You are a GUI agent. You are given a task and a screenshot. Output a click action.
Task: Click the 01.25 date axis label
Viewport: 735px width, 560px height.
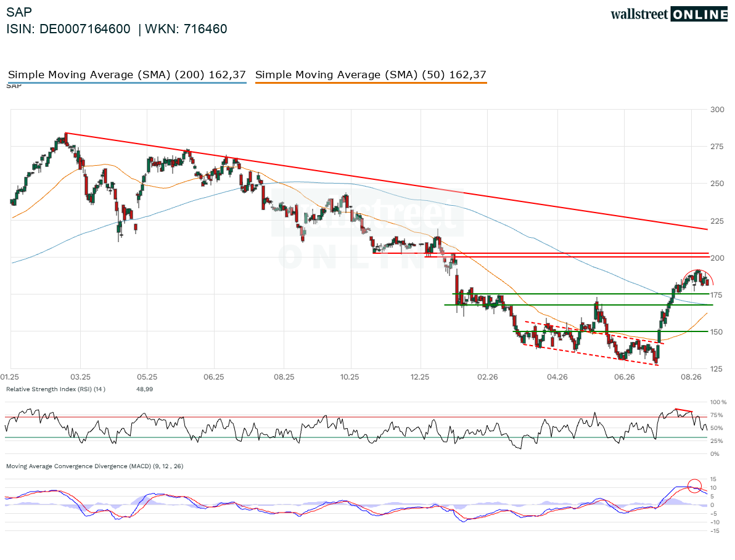tap(10, 377)
